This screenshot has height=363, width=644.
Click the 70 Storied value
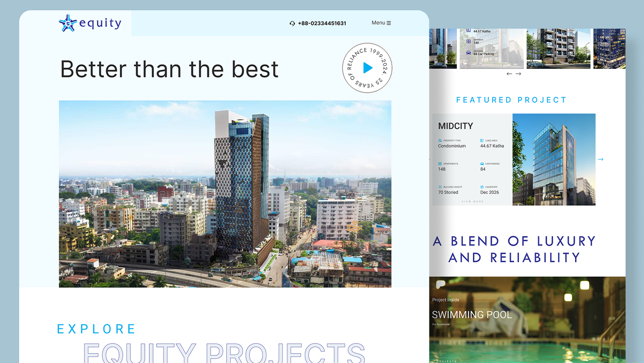[x=448, y=192]
